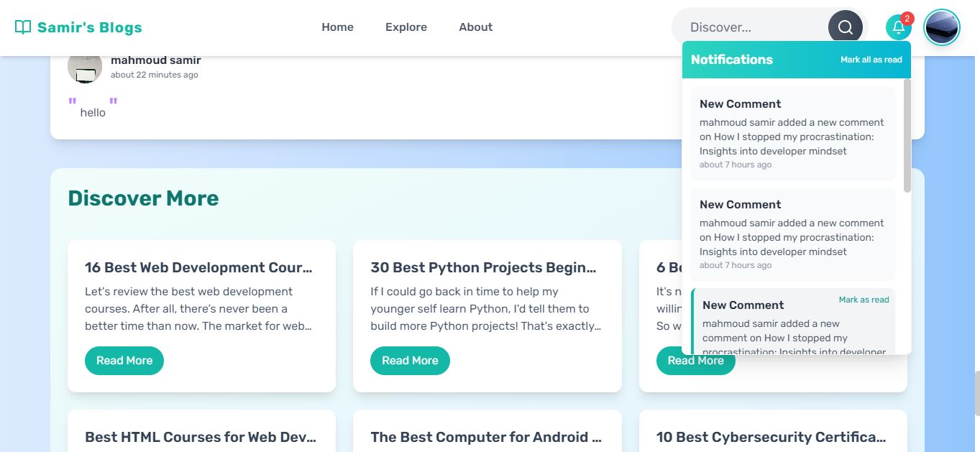980x452 pixels.
Task: Read More on 30 Best Python Projects
Action: click(410, 361)
